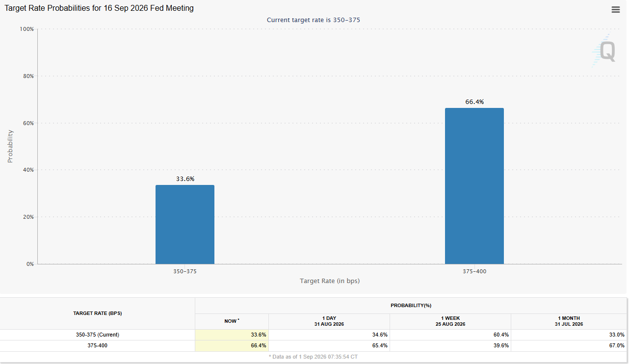
Task: Select the 33.6% bar data label
Action: point(185,179)
